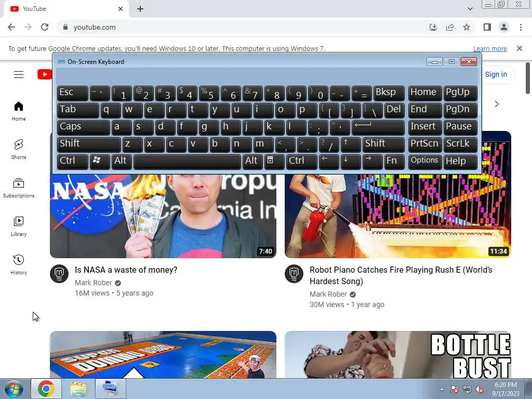532x399 pixels.
Task: Toggle right Alt key on keyboard
Action: click(x=252, y=162)
